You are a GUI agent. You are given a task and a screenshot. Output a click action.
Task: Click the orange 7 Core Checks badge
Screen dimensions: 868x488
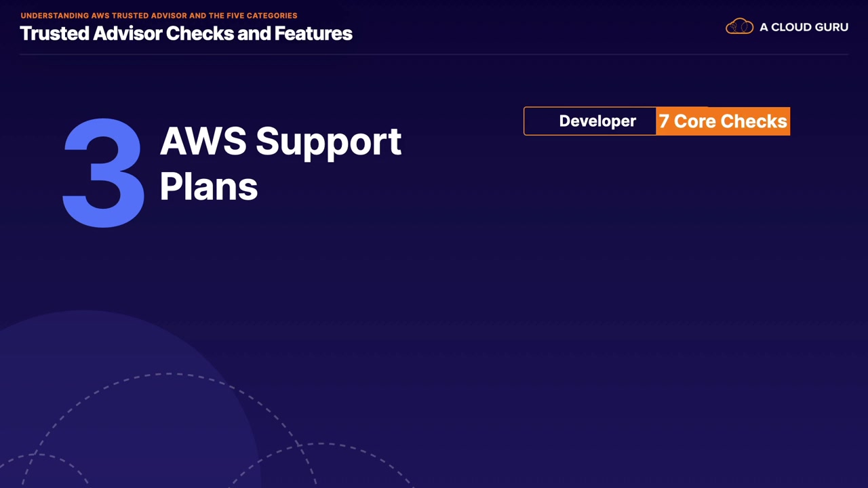723,121
